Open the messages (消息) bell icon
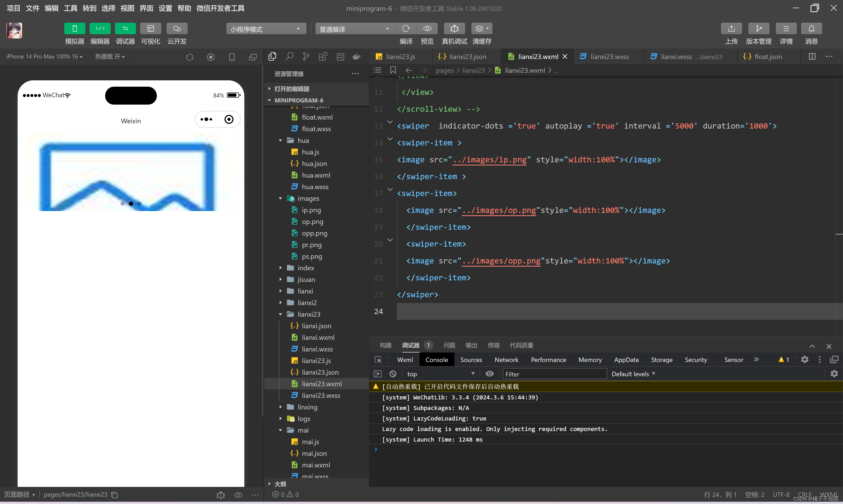843x504 pixels. click(811, 28)
